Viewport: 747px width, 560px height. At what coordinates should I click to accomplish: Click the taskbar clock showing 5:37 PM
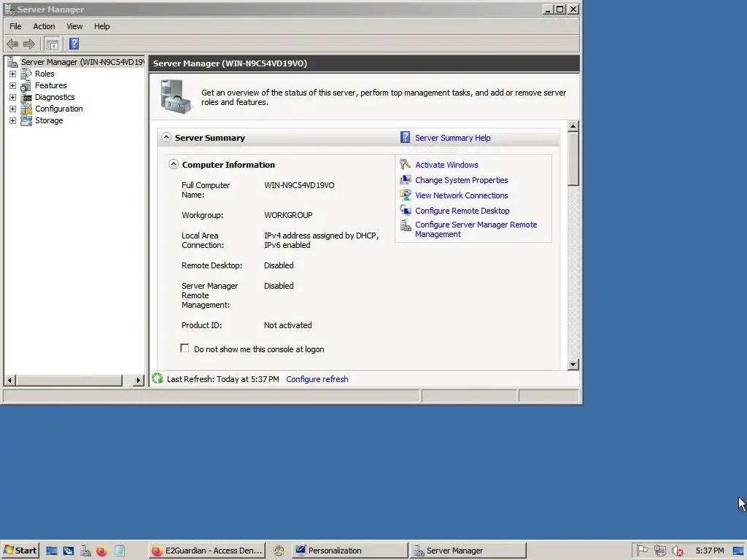click(x=709, y=551)
